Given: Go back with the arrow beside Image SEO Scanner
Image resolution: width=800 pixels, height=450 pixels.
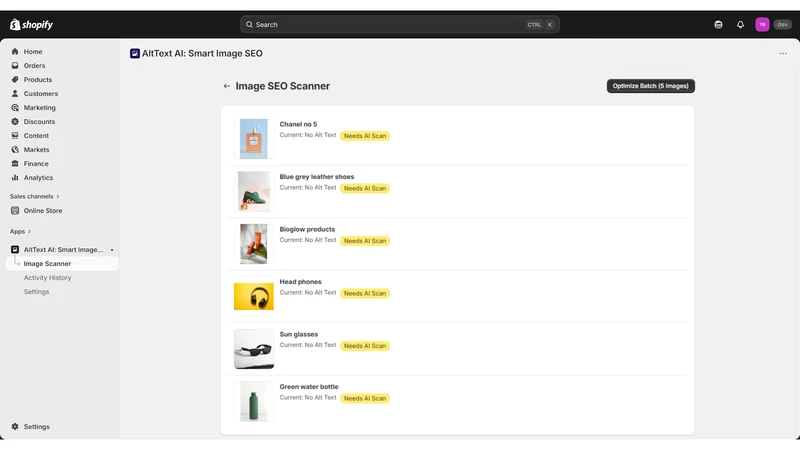Looking at the screenshot, I should 227,86.
